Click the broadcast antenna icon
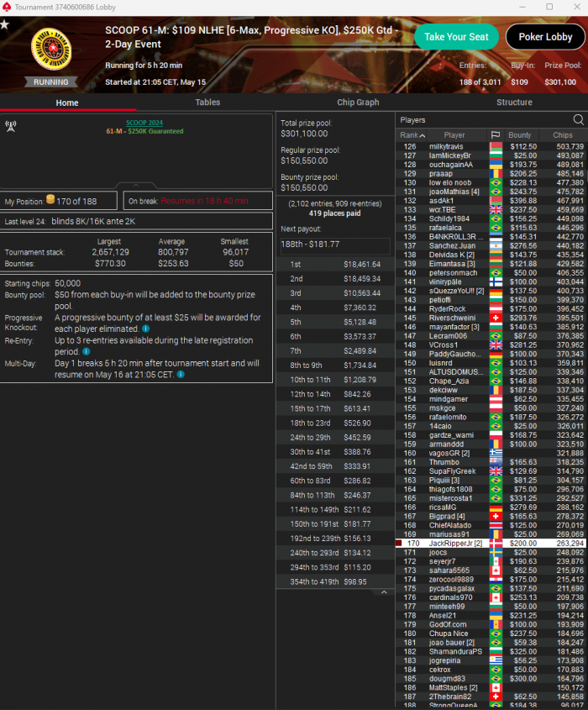Screen dimensions: 588x710 11,126
